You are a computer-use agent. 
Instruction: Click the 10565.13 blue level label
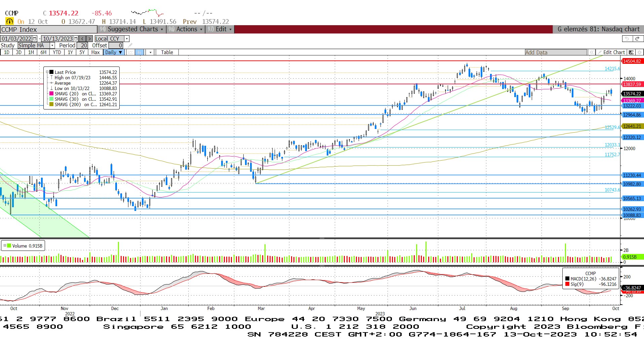point(633,198)
